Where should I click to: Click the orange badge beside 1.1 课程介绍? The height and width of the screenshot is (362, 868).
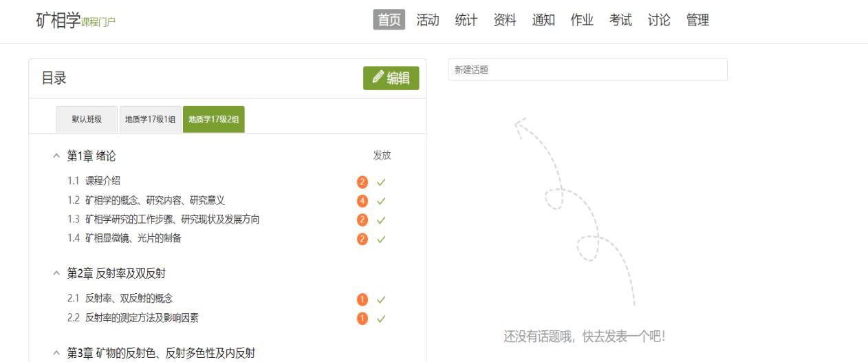(x=362, y=182)
